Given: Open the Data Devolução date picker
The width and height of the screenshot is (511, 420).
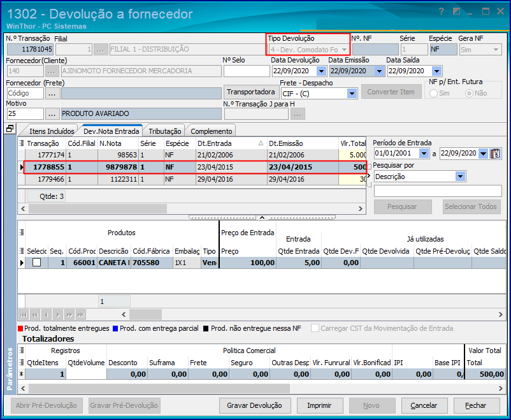Looking at the screenshot, I should click(320, 71).
